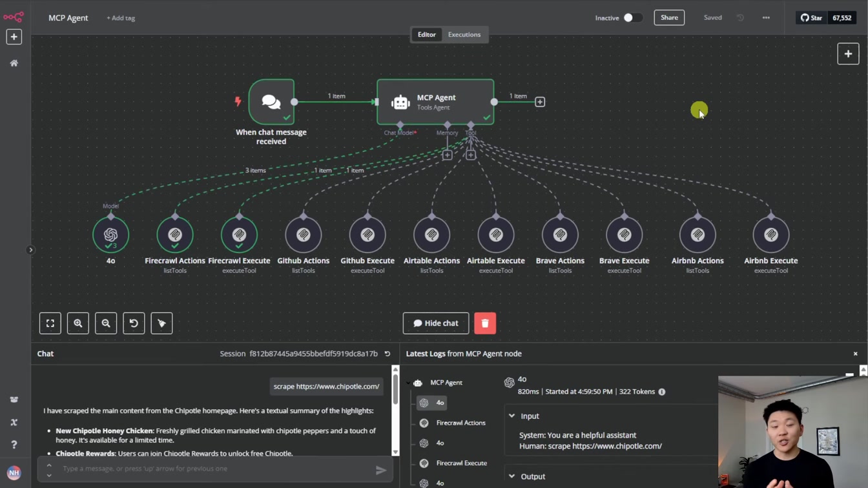Select the Brave Execute node
Screen dimensions: 868x488
[625, 234]
